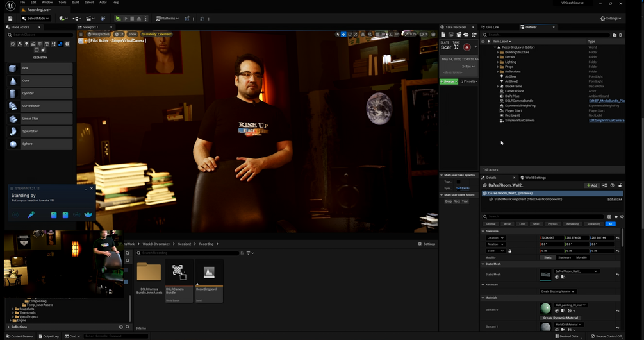Viewport: 644px width, 340px height.
Task: Open the takes folder icon in Take Recorder
Action: [x=466, y=35]
